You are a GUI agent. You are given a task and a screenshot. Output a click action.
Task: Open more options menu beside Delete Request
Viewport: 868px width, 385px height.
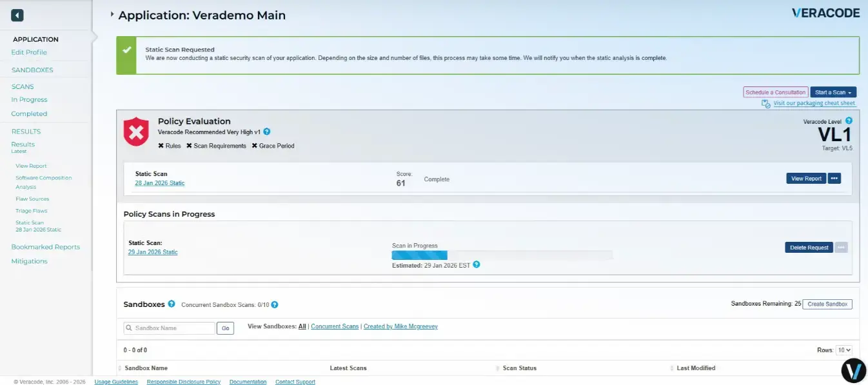pos(841,247)
